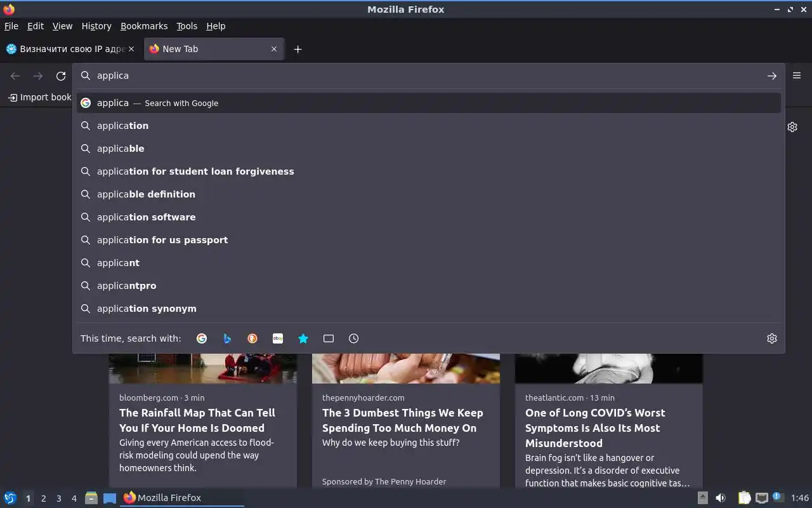The height and width of the screenshot is (508, 812).
Task: Open the LXQt start menu icon
Action: (x=10, y=498)
